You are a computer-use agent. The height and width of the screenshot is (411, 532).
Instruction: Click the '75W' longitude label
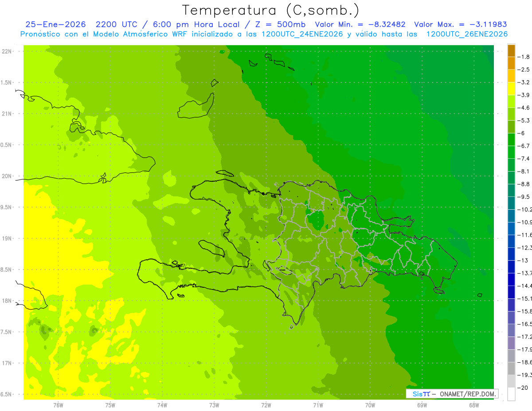coord(110,405)
